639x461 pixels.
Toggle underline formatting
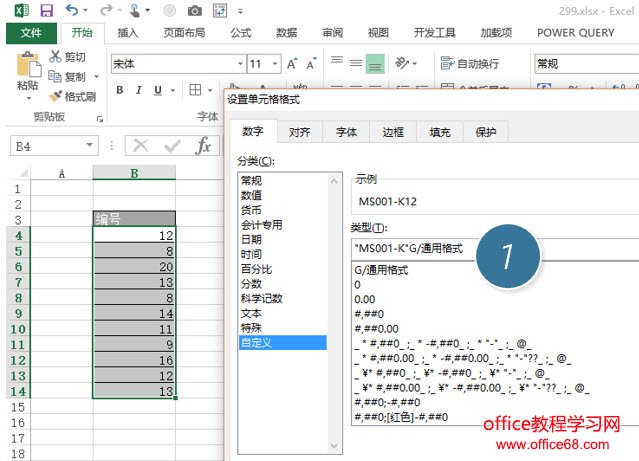158,90
